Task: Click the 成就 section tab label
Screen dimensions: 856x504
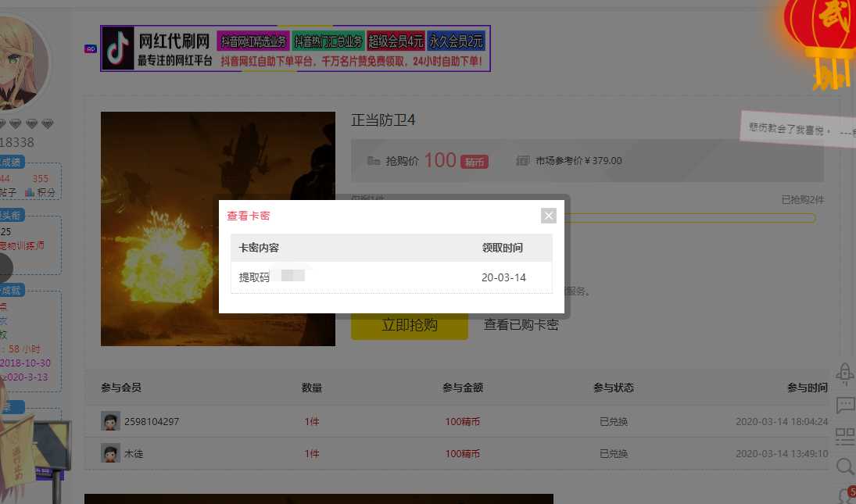Action: pos(11,291)
